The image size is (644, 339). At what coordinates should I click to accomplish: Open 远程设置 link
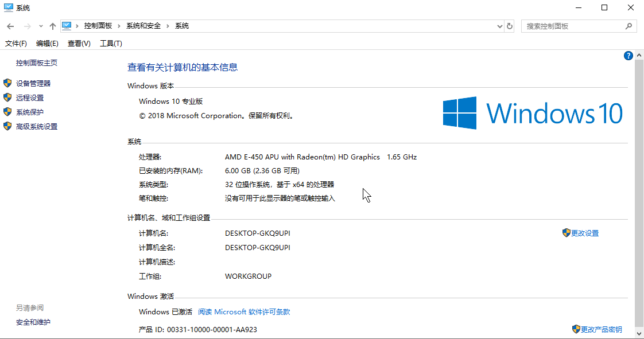click(30, 98)
